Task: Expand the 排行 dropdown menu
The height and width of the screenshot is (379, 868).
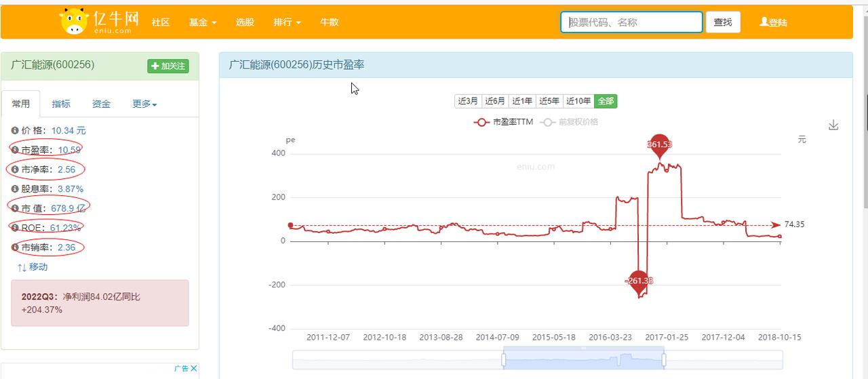Action: [287, 22]
